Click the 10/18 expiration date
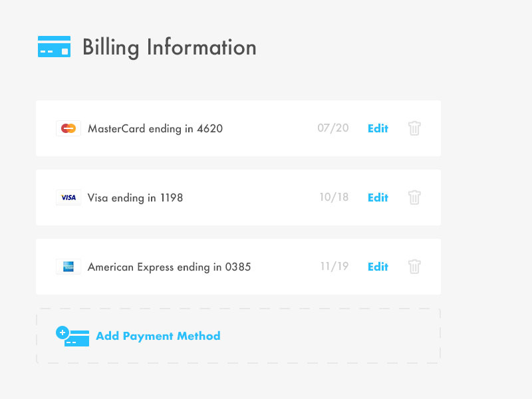This screenshot has width=532, height=399. pos(334,198)
